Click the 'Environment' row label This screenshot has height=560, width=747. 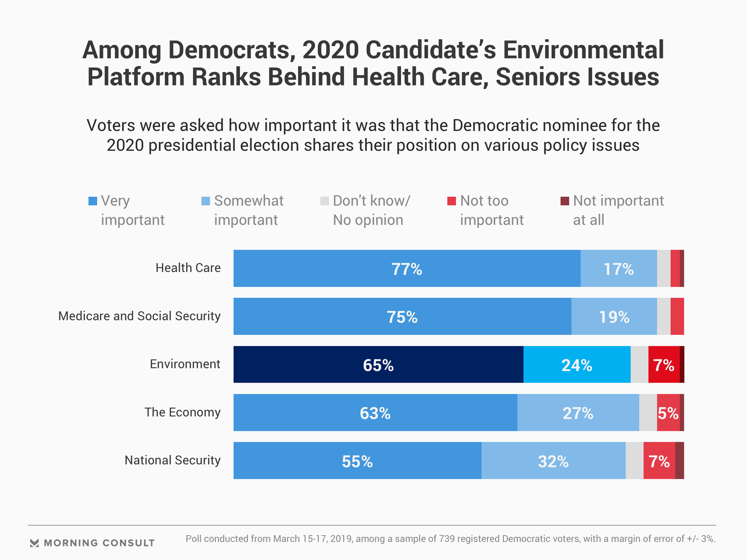click(185, 364)
